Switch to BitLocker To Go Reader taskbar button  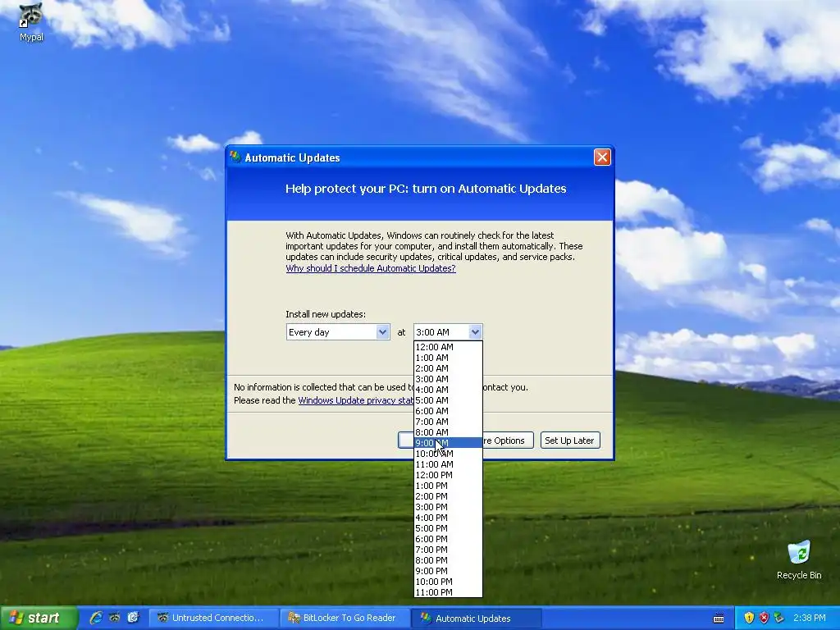pyautogui.click(x=345, y=618)
